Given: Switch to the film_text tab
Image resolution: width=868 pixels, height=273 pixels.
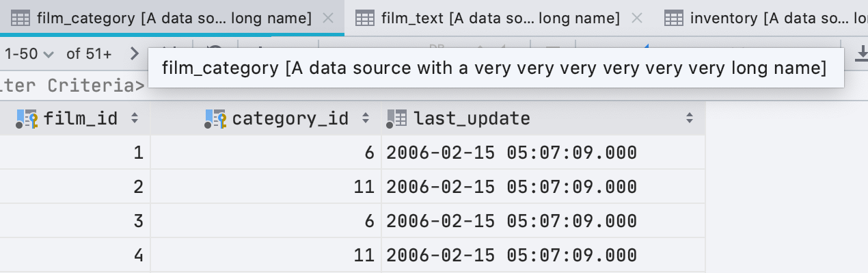Looking at the screenshot, I should pos(500,18).
